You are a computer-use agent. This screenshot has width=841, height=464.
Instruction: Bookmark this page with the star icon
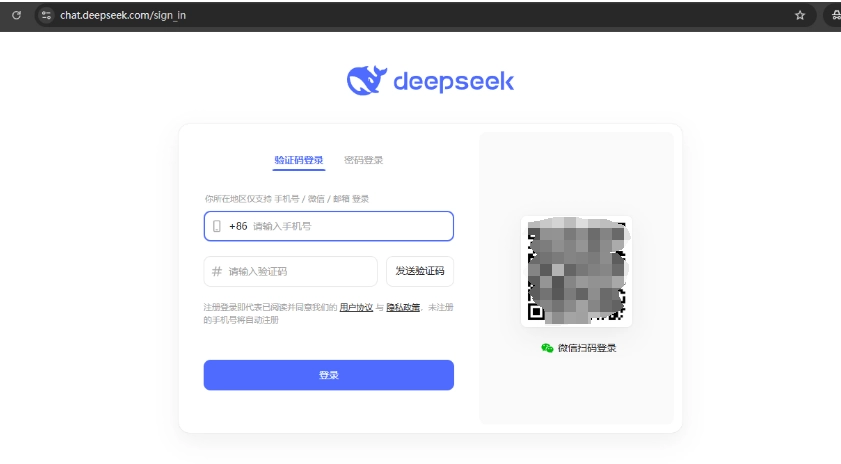[x=799, y=16]
